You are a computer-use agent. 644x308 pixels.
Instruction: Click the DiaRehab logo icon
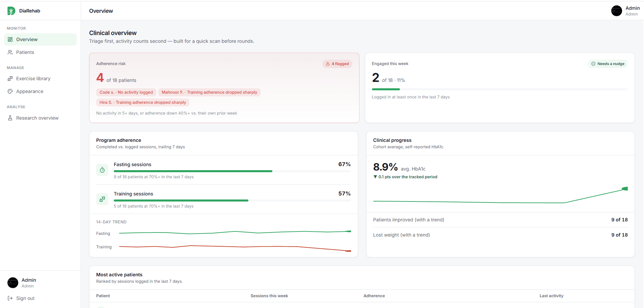[11, 11]
